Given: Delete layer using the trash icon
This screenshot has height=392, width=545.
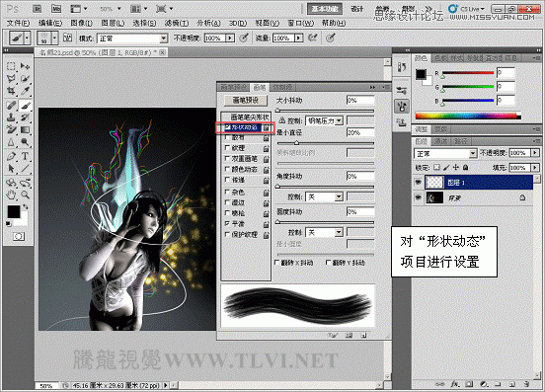Looking at the screenshot, I should click(526, 384).
